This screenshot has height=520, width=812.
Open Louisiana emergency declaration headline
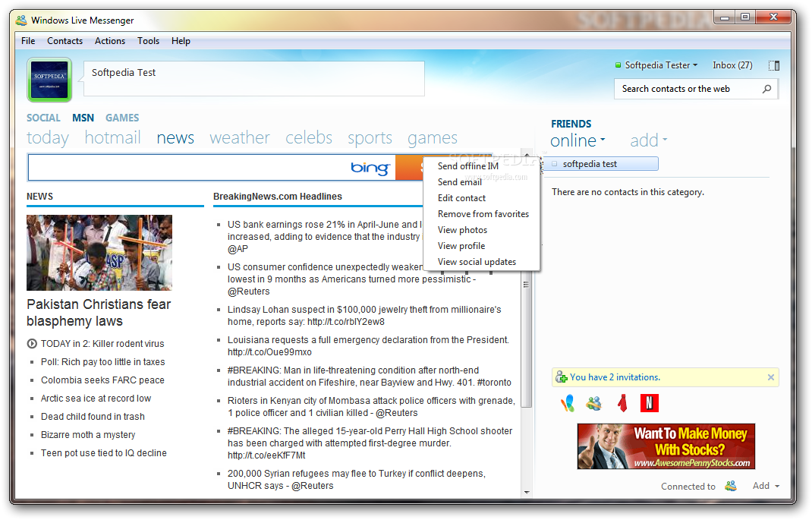[368, 345]
